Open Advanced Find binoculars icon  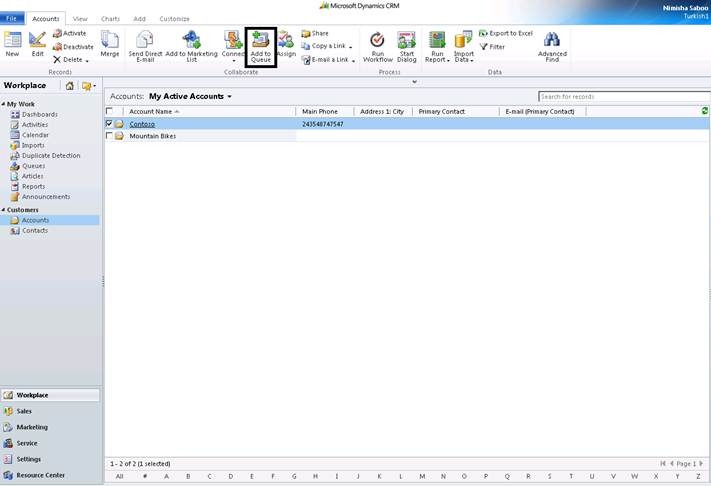pyautogui.click(x=551, y=40)
